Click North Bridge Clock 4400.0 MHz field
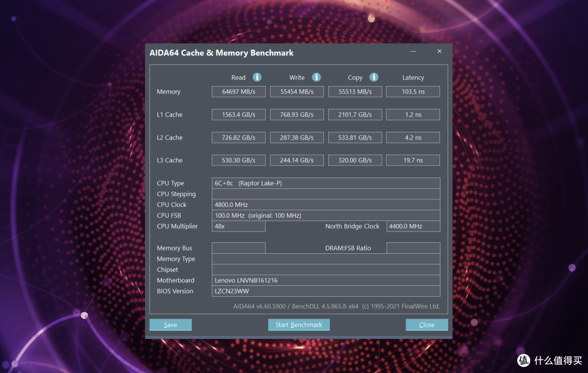The image size is (588, 373). [413, 227]
